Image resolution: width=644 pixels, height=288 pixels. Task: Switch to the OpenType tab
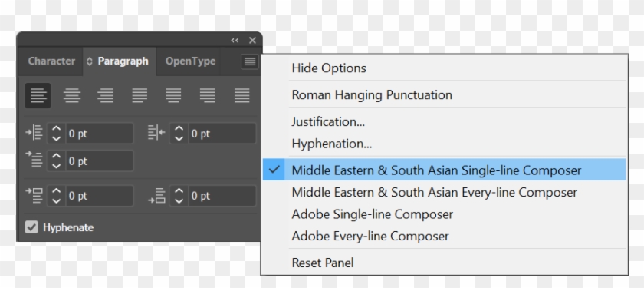[190, 61]
